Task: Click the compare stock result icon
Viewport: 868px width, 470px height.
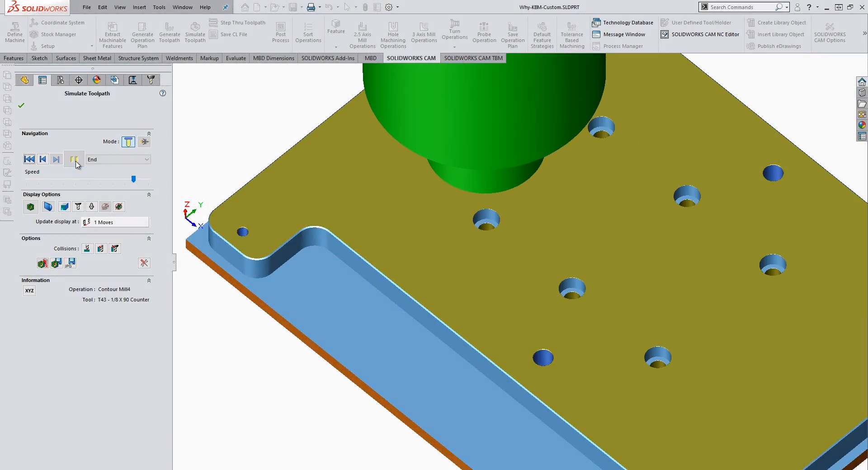Action: click(42, 263)
